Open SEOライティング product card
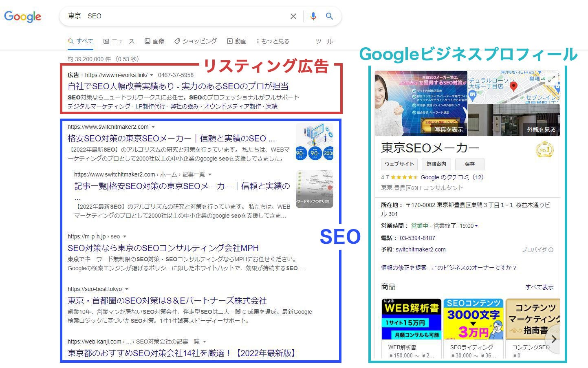The width and height of the screenshot is (588, 368). click(473, 328)
